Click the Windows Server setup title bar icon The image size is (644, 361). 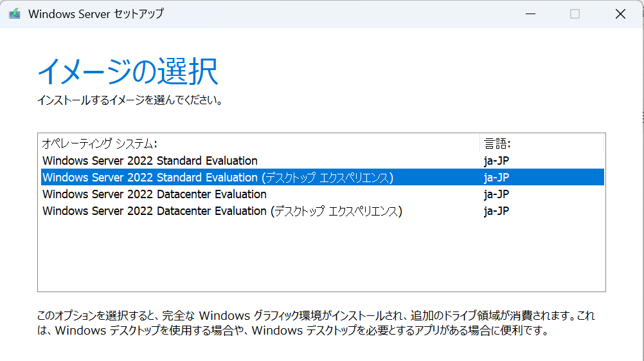[x=15, y=14]
